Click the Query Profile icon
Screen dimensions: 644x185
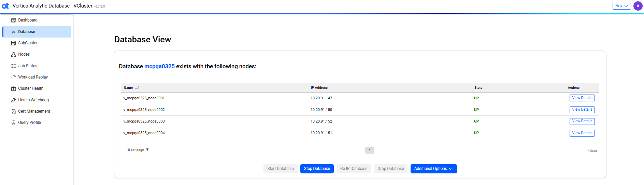point(14,123)
